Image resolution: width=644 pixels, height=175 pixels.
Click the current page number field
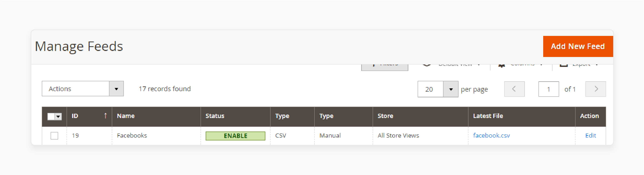[x=549, y=89]
